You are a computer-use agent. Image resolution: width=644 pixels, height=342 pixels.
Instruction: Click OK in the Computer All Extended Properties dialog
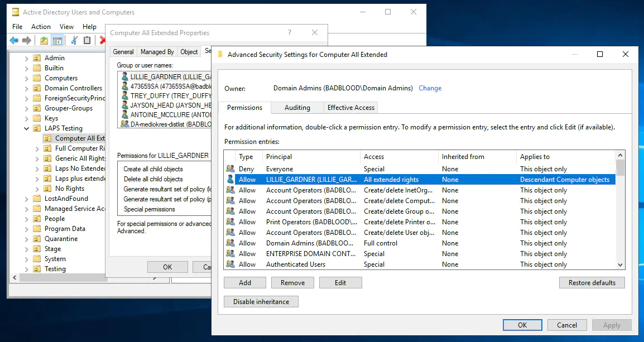[x=167, y=267]
